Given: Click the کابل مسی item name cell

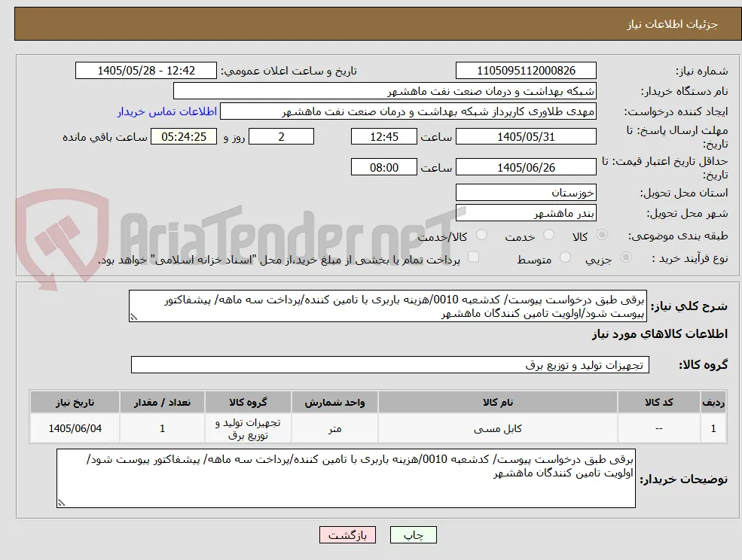Looking at the screenshot, I should pyautogui.click(x=497, y=428).
